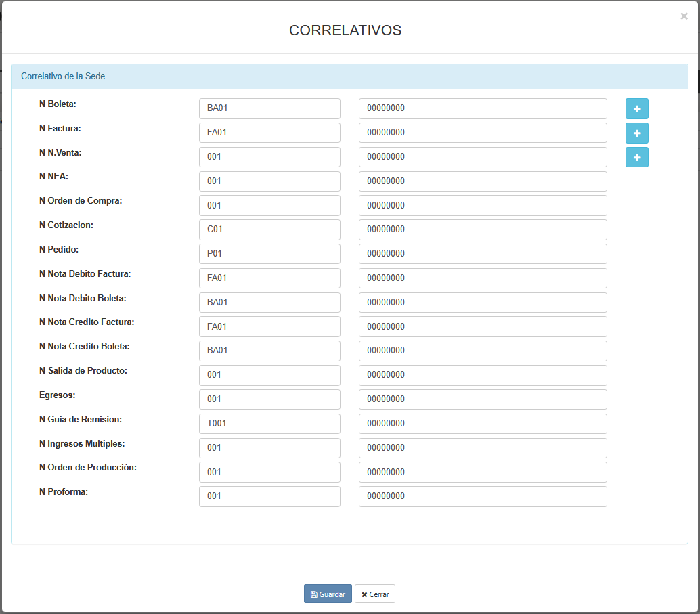Save correlativos with the Guardar button

[x=328, y=594]
